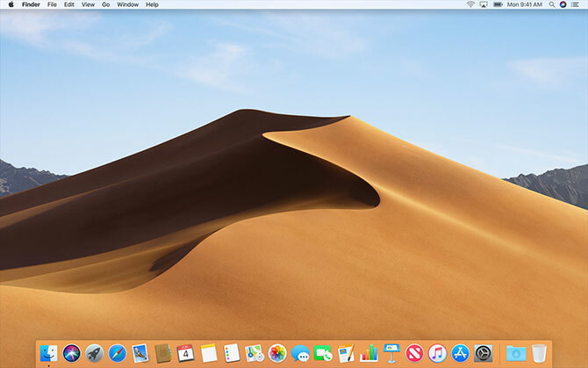Open Launchpad rocket icon

click(x=94, y=353)
